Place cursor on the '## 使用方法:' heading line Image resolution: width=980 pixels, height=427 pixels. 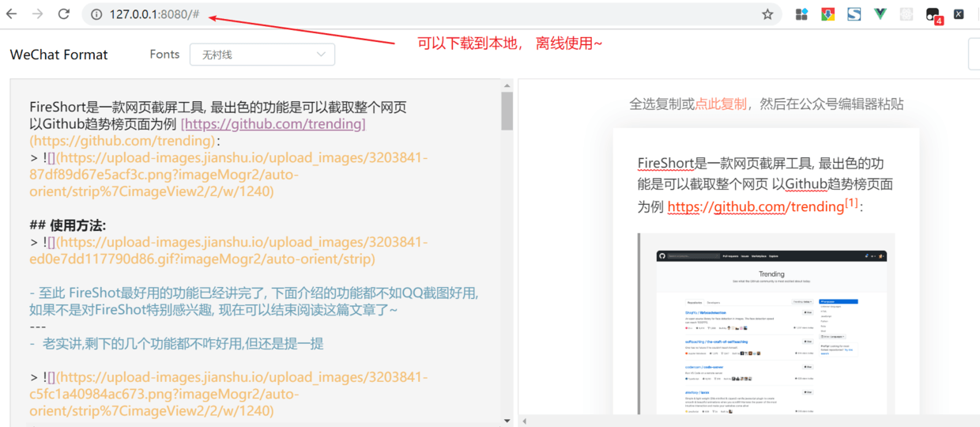[68, 225]
